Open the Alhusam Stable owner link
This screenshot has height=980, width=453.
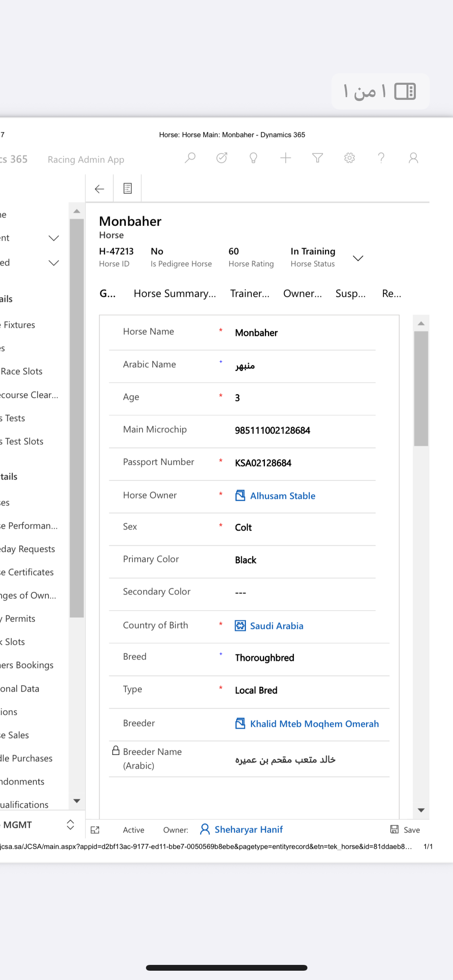(282, 496)
